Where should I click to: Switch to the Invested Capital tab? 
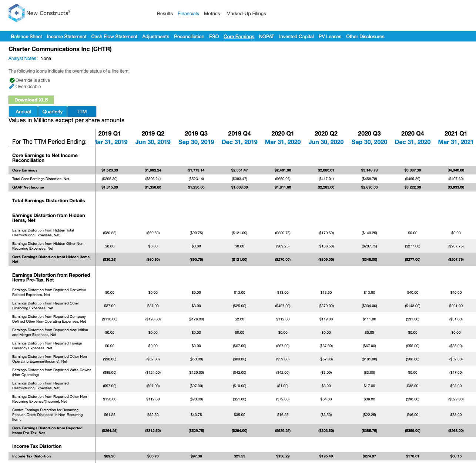tap(296, 36)
